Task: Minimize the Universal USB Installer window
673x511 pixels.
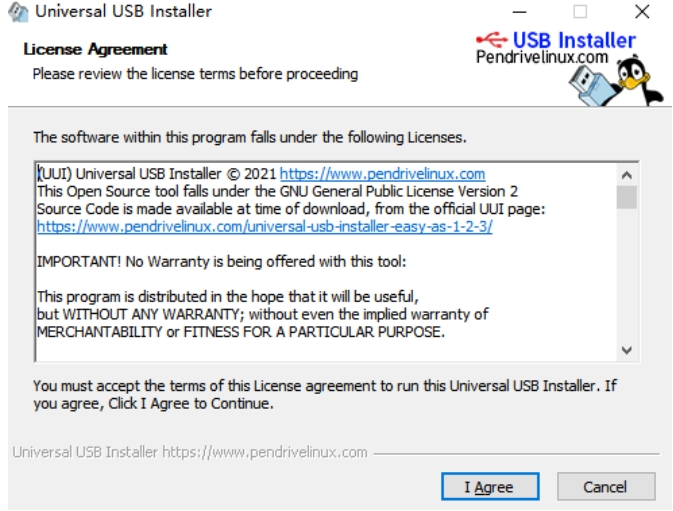Action: [x=519, y=12]
